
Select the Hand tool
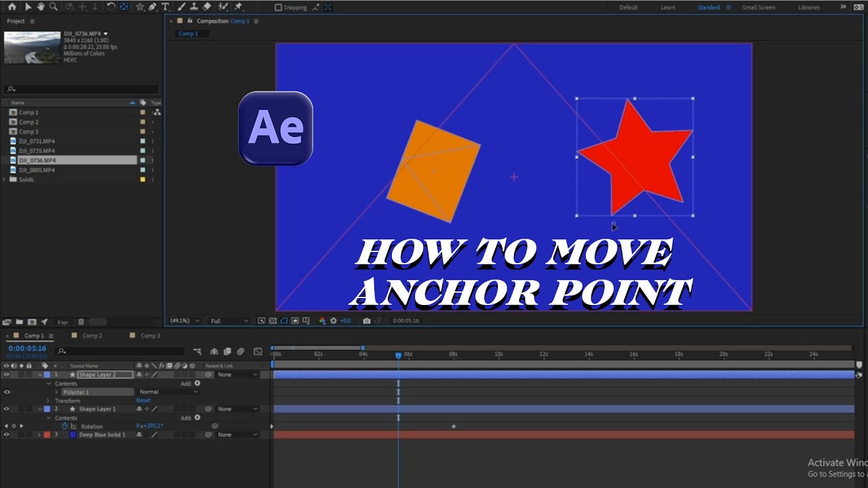tap(41, 7)
